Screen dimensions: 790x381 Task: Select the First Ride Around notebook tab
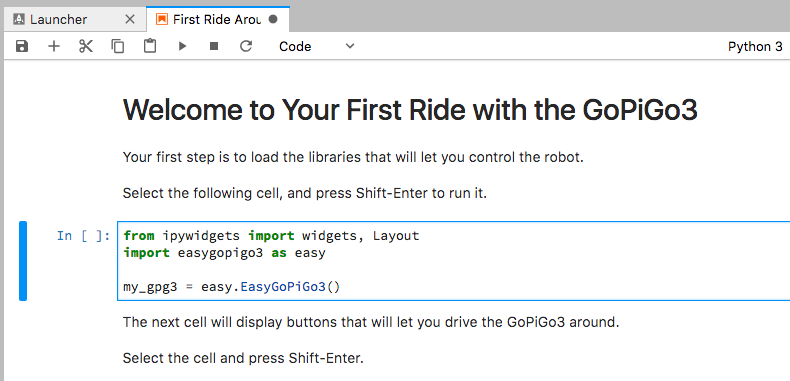[x=218, y=20]
